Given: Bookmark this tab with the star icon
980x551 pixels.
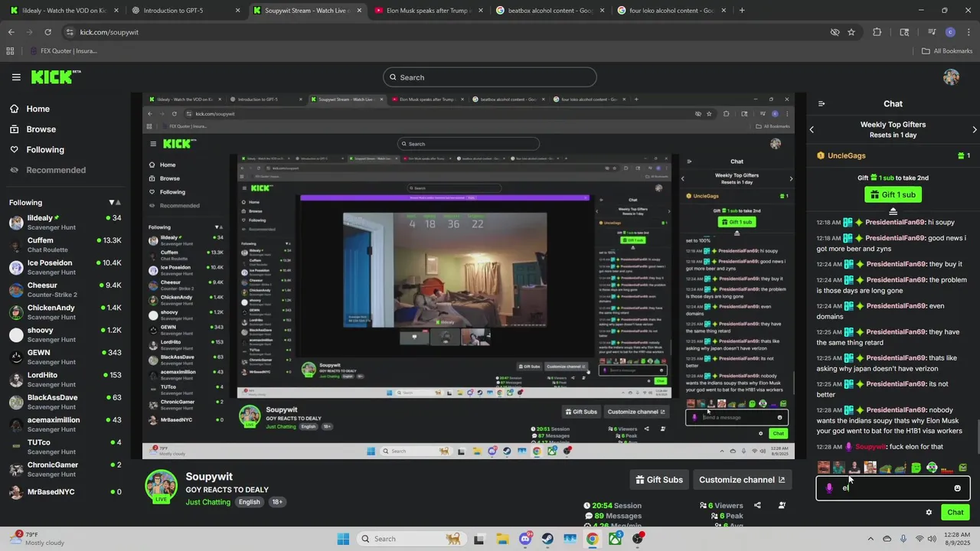Looking at the screenshot, I should point(851,32).
